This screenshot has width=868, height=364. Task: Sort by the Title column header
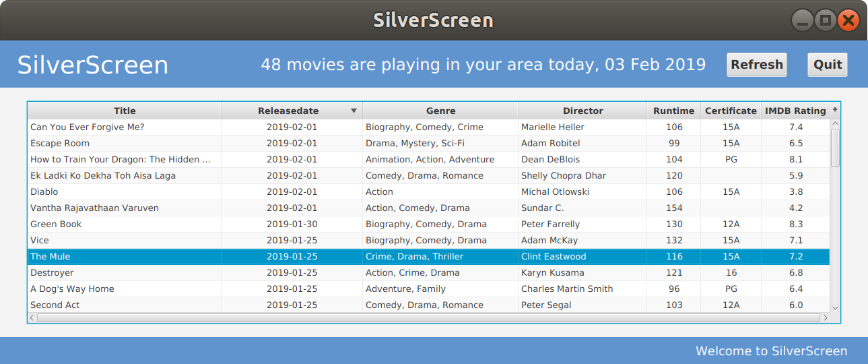coord(125,111)
